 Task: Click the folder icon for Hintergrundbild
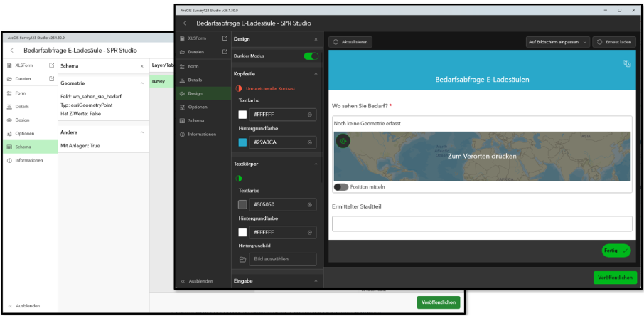242,259
